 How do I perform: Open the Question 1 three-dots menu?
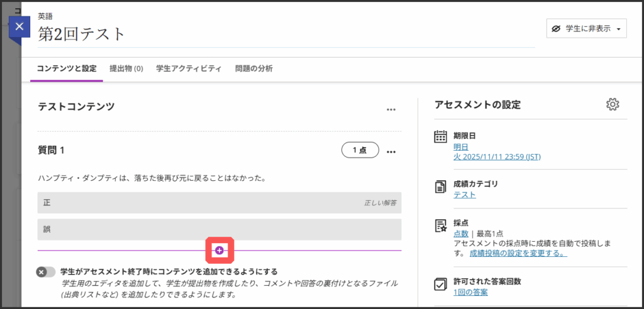pyautogui.click(x=391, y=151)
